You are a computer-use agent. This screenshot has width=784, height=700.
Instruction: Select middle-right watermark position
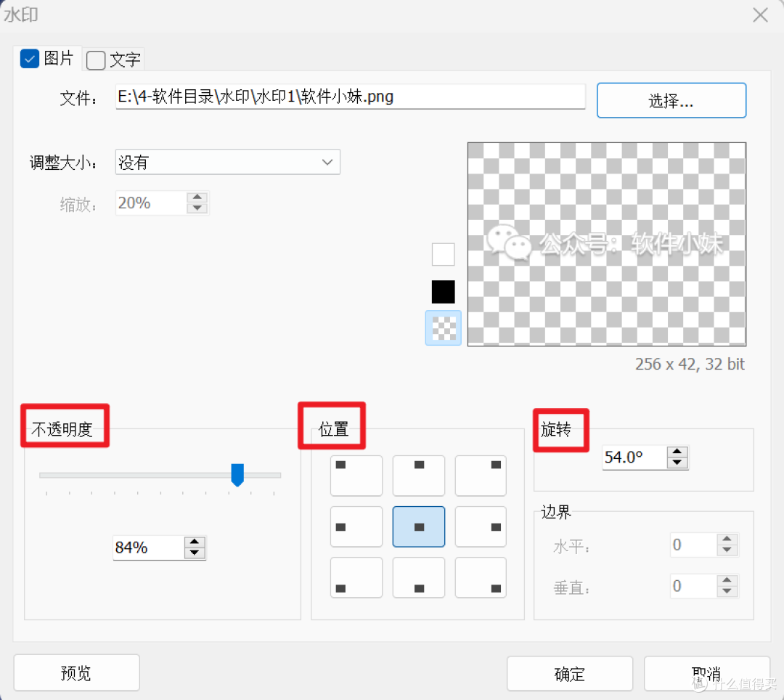tap(481, 526)
